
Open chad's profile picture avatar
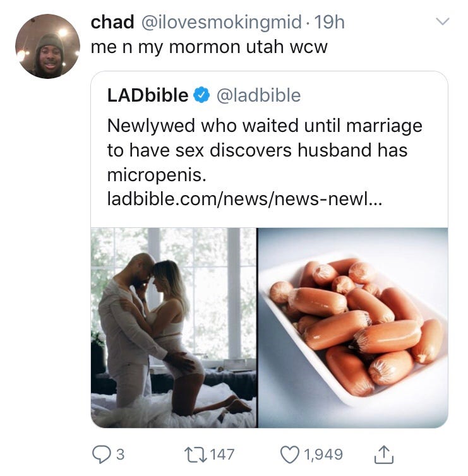47,46
